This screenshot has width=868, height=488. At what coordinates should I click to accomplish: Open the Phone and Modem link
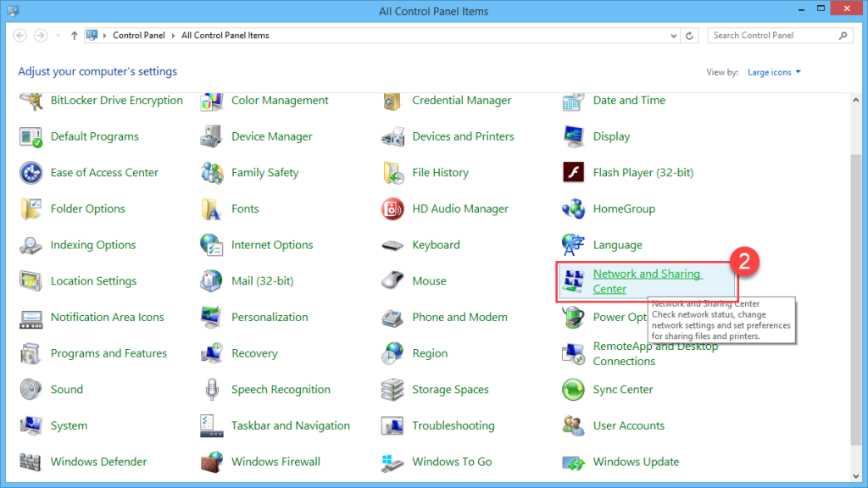coord(459,318)
